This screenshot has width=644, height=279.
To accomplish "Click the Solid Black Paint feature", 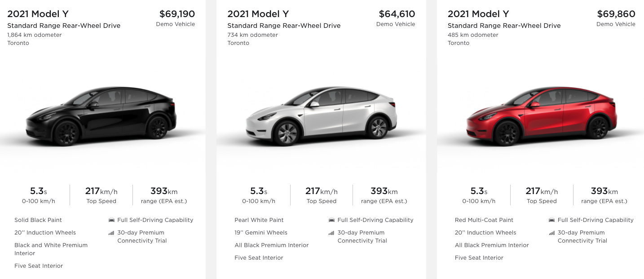I will (x=38, y=220).
